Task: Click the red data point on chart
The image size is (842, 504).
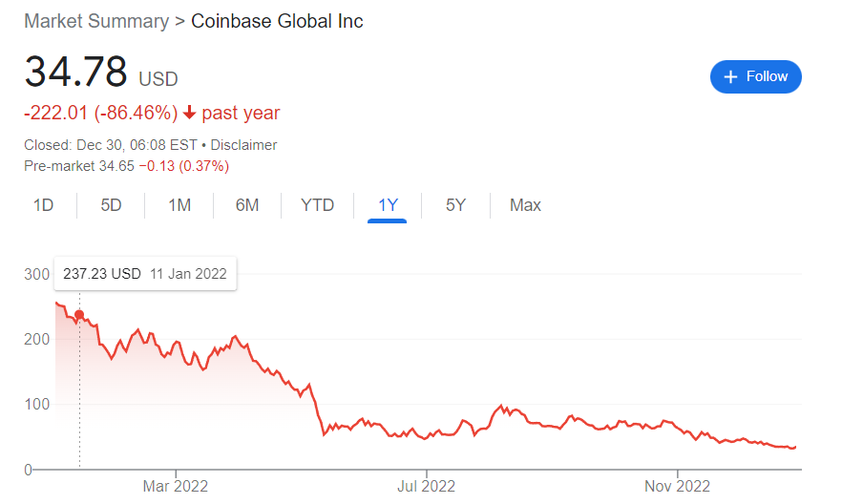Action: (x=79, y=315)
